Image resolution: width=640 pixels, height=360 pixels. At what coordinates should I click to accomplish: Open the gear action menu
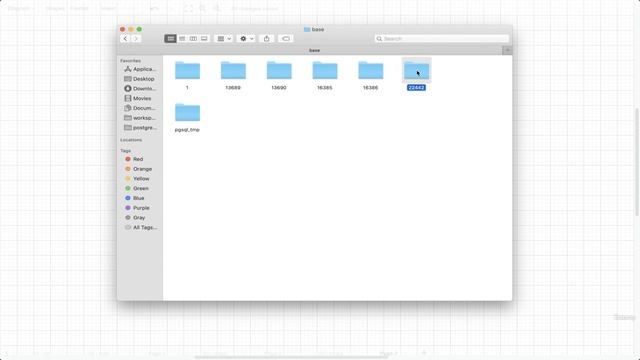point(246,38)
